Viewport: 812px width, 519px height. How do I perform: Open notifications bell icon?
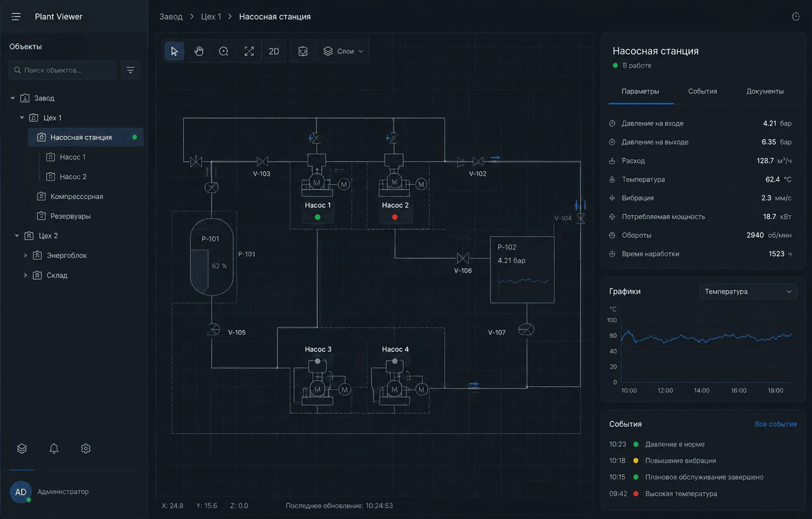[54, 449]
